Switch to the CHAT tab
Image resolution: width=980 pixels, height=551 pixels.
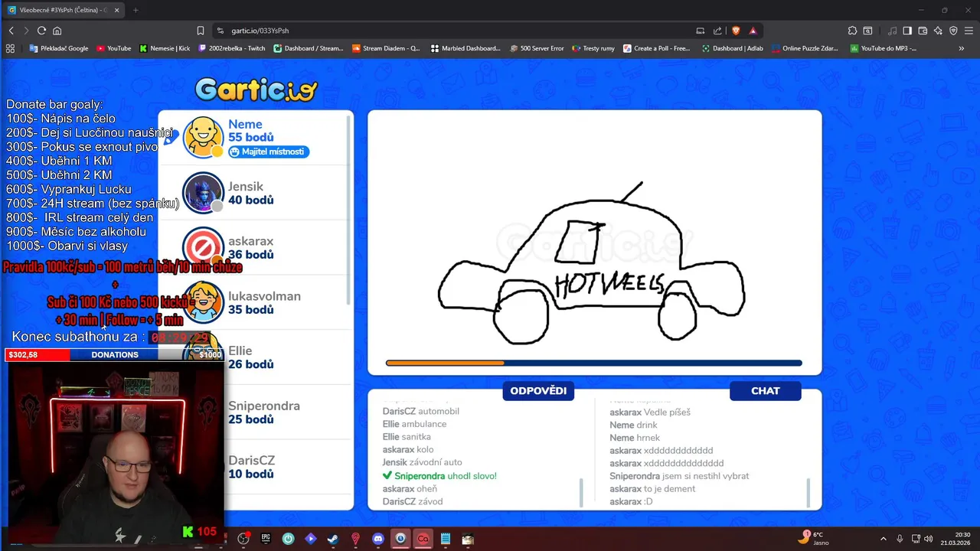765,391
